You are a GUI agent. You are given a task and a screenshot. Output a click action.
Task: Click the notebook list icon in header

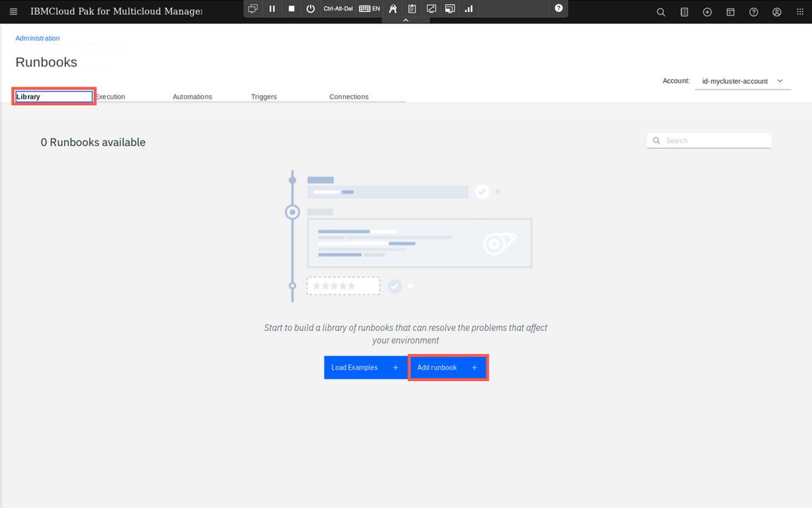click(684, 12)
